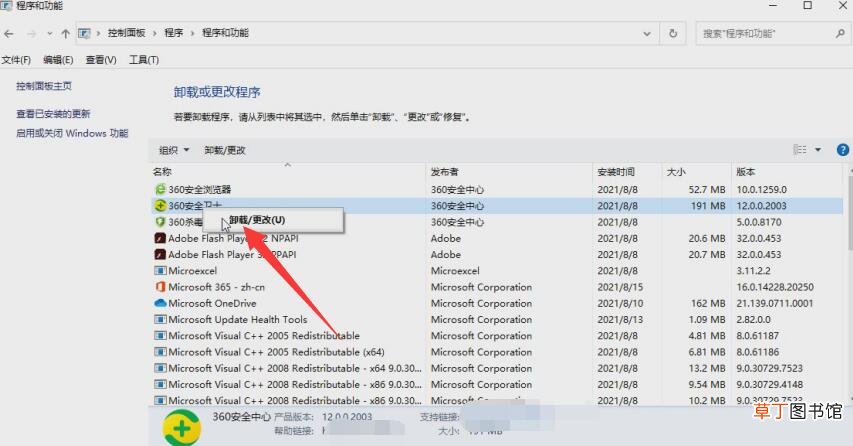Click the 程序 breadcrumb segment

point(174,33)
